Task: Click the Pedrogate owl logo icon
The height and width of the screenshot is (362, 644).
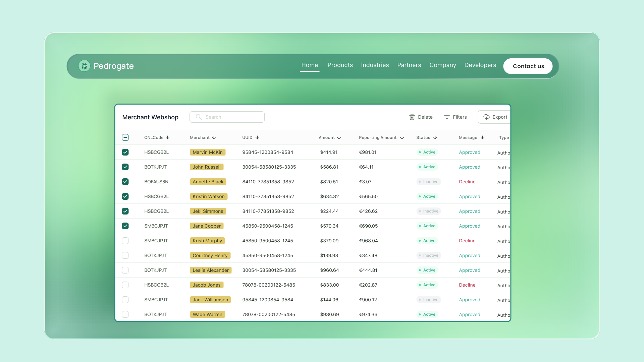Action: 84,66
